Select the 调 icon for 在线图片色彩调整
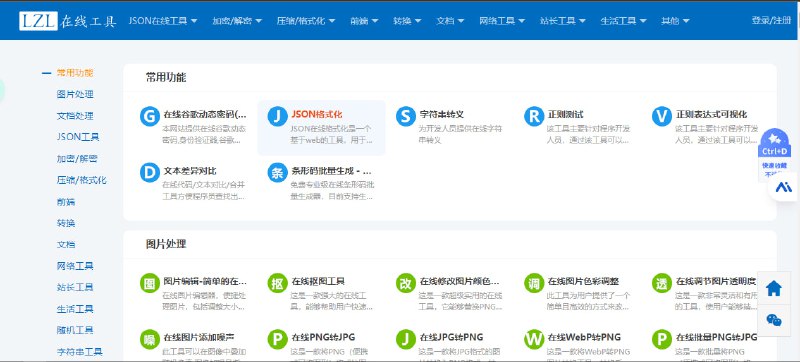 click(534, 283)
